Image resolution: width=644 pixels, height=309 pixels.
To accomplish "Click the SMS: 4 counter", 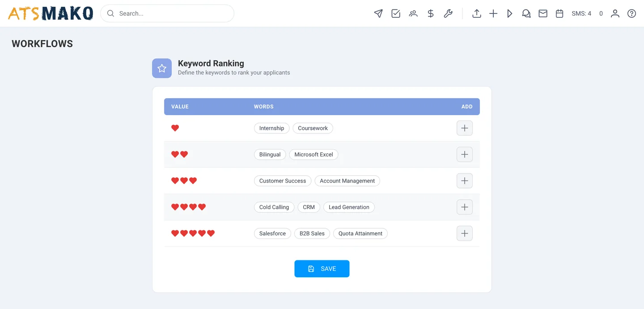I will click(x=581, y=13).
